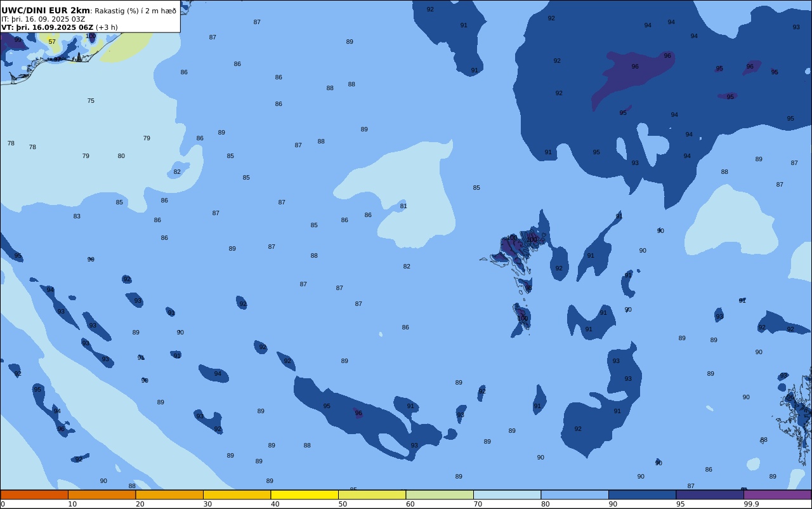812x509 pixels.
Task: Select the navy 95–99.9 legend swatch
Action: tap(710, 494)
